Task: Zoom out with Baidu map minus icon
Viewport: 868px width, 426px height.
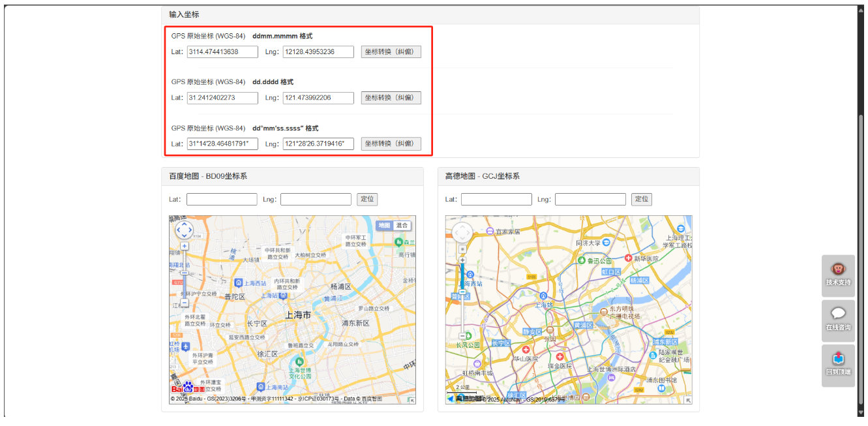Action: coord(184,303)
